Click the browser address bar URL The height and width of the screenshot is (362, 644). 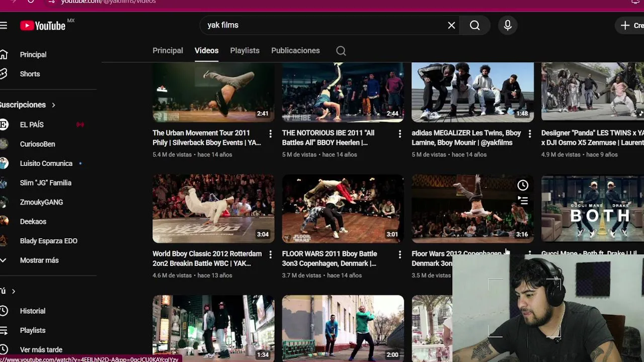[108, 2]
